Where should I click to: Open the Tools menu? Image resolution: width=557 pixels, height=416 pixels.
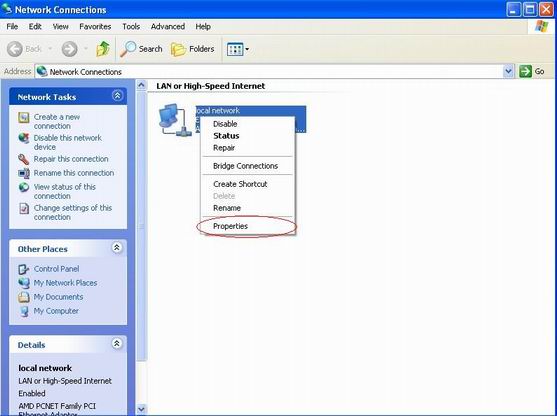click(131, 27)
